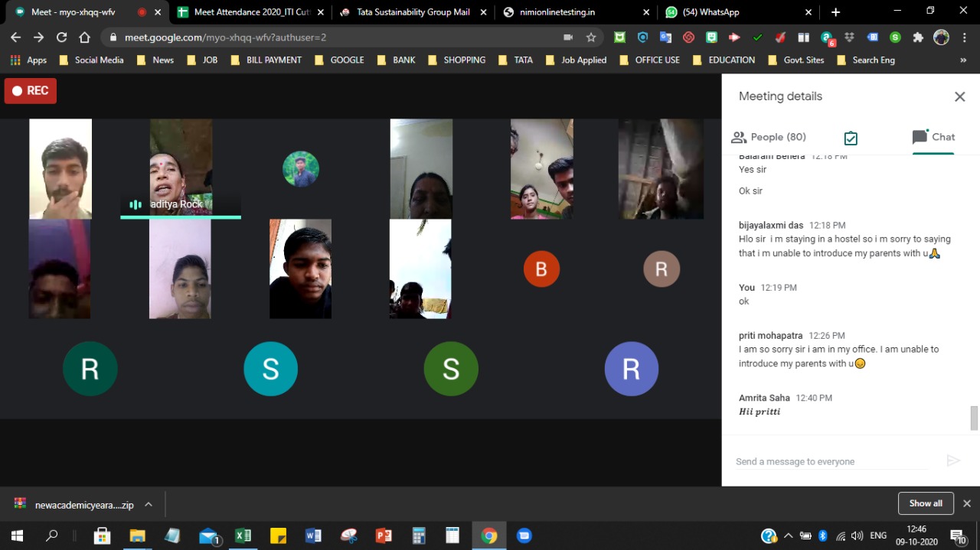This screenshot has width=980, height=550.
Task: Click the send message arrow icon
Action: click(x=953, y=461)
